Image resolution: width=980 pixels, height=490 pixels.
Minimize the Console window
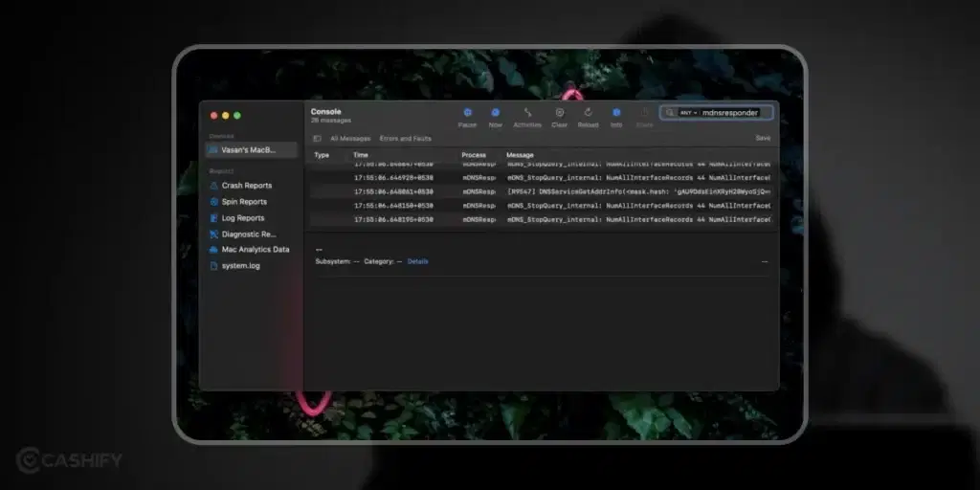click(x=226, y=116)
